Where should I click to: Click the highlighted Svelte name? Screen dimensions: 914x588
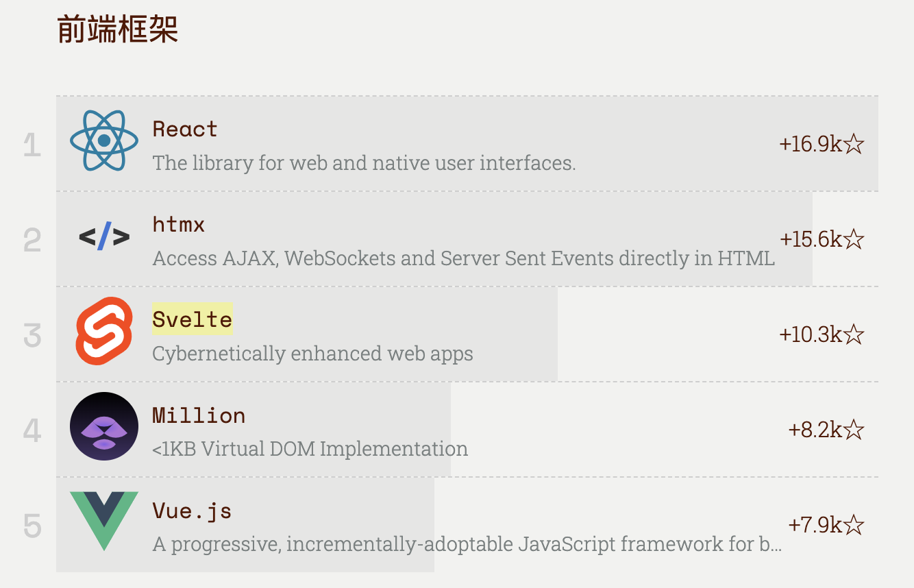[192, 319]
